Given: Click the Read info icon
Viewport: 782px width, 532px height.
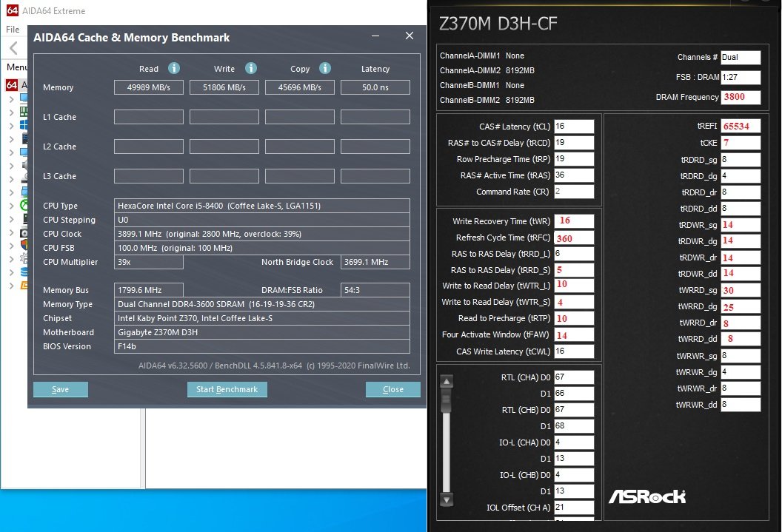Looking at the screenshot, I should [x=173, y=68].
